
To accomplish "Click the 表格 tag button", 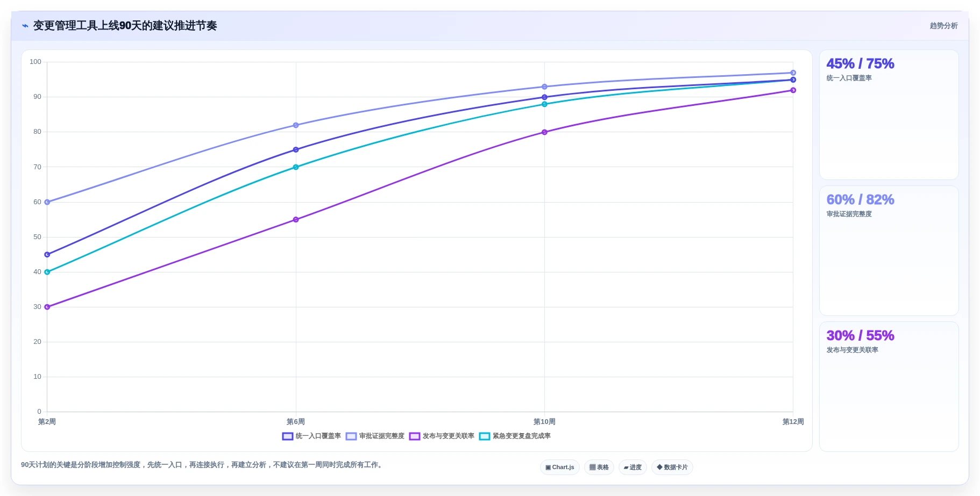I will [599, 468].
